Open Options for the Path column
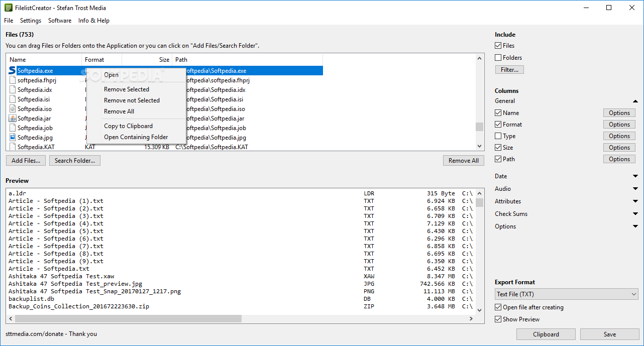 (x=619, y=159)
